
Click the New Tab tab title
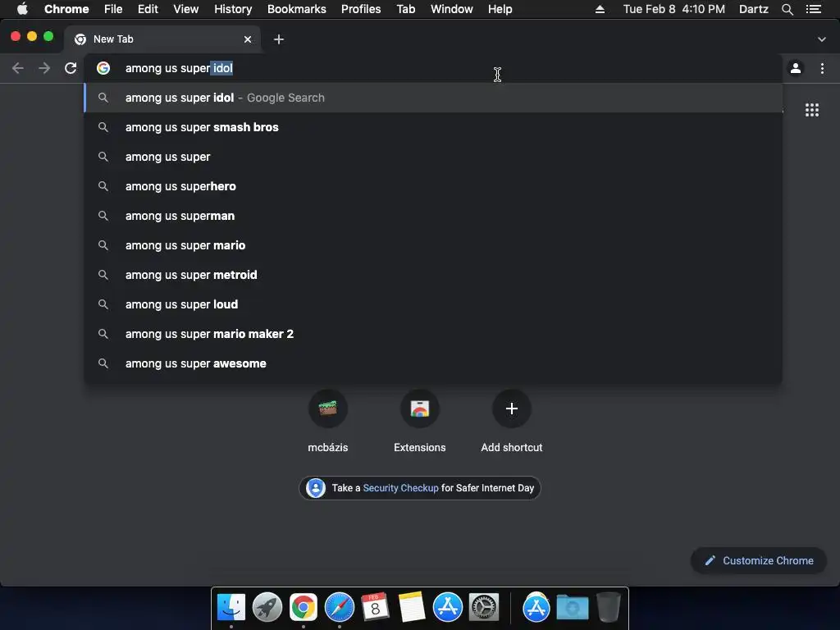pyautogui.click(x=113, y=39)
